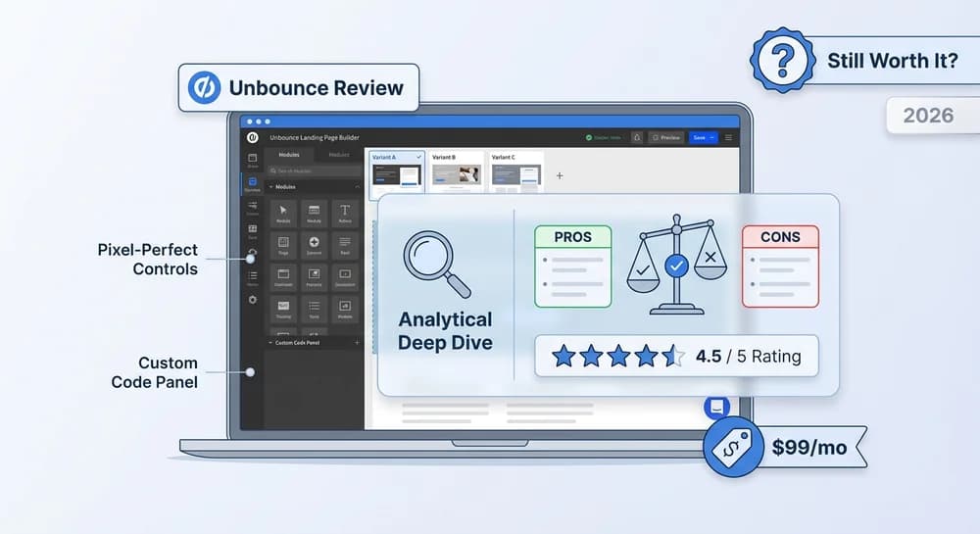Image resolution: width=980 pixels, height=534 pixels.
Task: Click the Unbounce Review title badge
Action: pyautogui.click(x=299, y=88)
